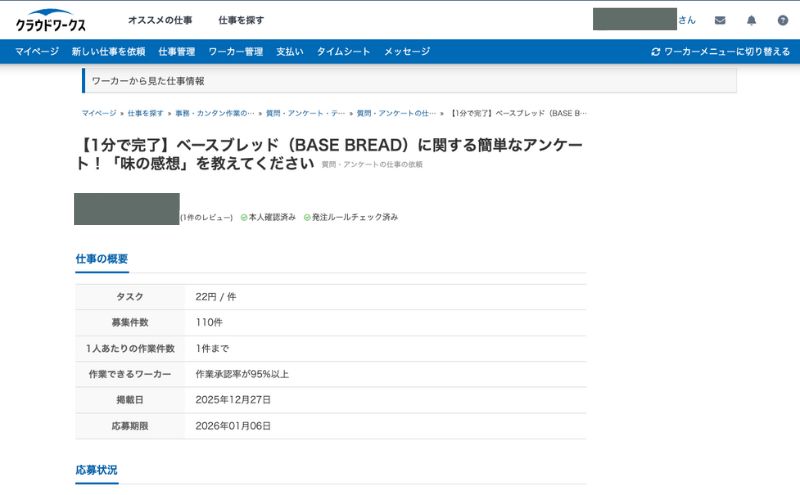Image resolution: width=800 pixels, height=495 pixels.
Task: Open メッセージ in the navbar
Action: (x=407, y=52)
